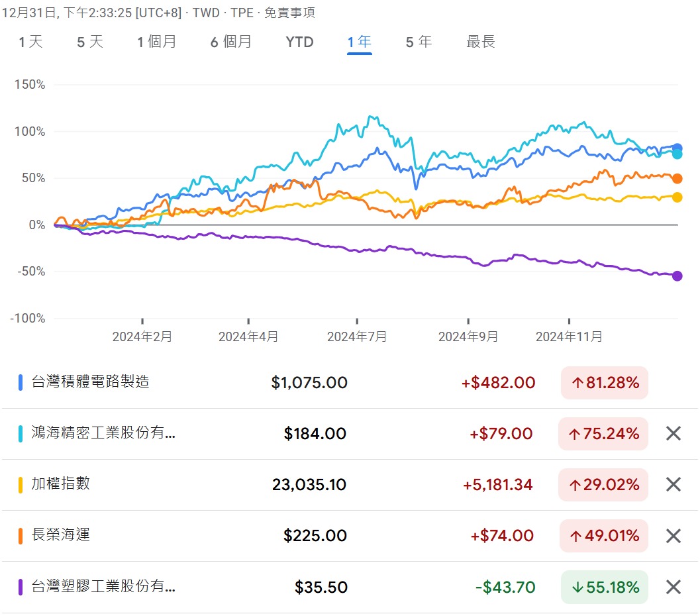Remove 台灣塑膠 comparison via X icon
Screen dimensions: 700x616
[x=673, y=587]
